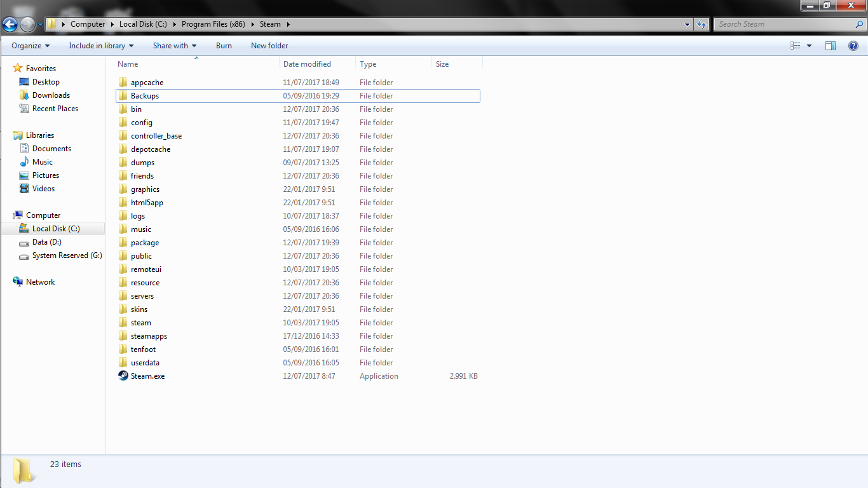Open the Documents library
Image resolution: width=868 pixels, height=488 pixels.
click(51, 149)
